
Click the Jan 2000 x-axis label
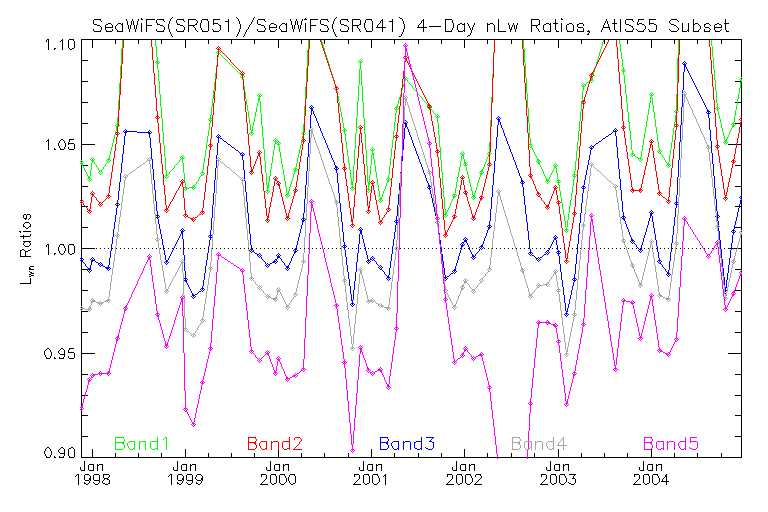coord(278,473)
